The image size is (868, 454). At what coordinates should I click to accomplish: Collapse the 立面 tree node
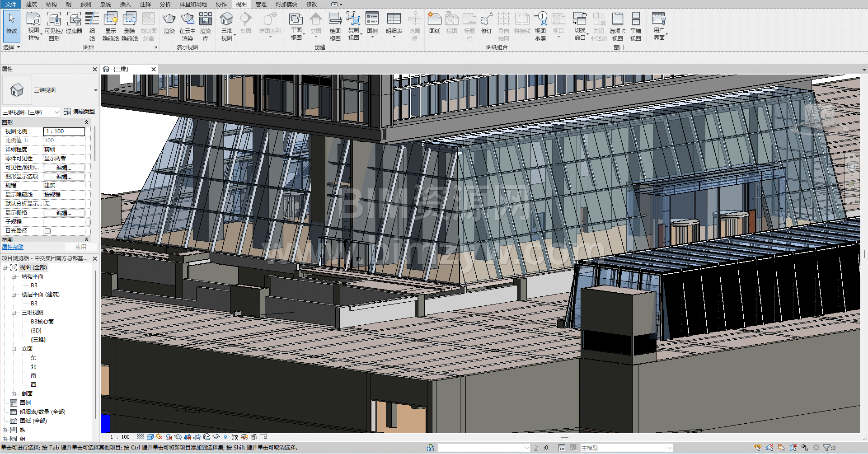(14, 349)
